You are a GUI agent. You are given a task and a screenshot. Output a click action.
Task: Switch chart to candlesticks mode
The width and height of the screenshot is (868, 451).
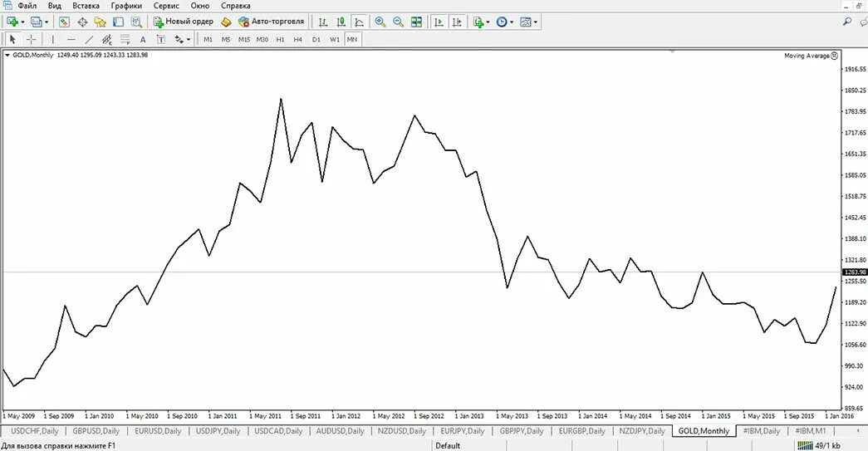(341, 22)
